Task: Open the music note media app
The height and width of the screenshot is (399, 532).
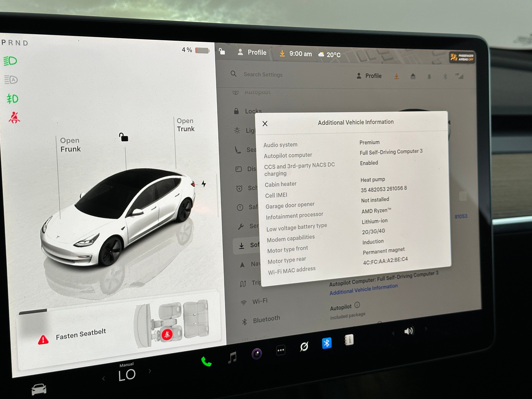Action: [x=232, y=357]
